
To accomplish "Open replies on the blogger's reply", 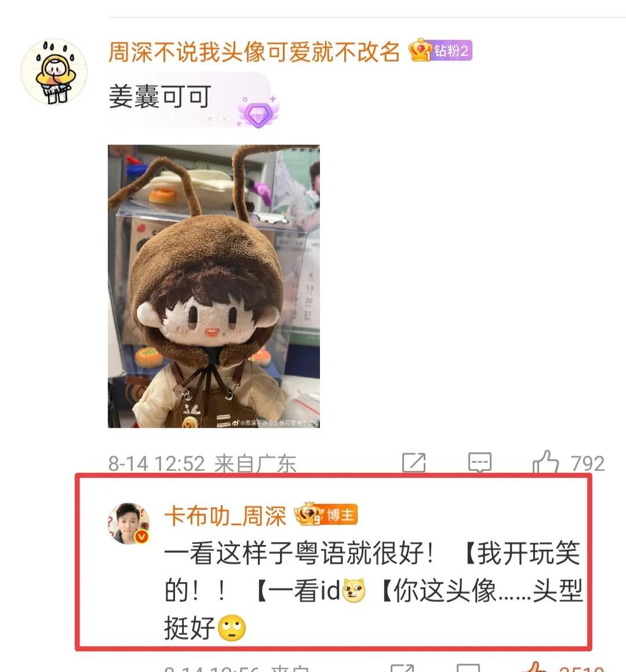I will [468, 668].
